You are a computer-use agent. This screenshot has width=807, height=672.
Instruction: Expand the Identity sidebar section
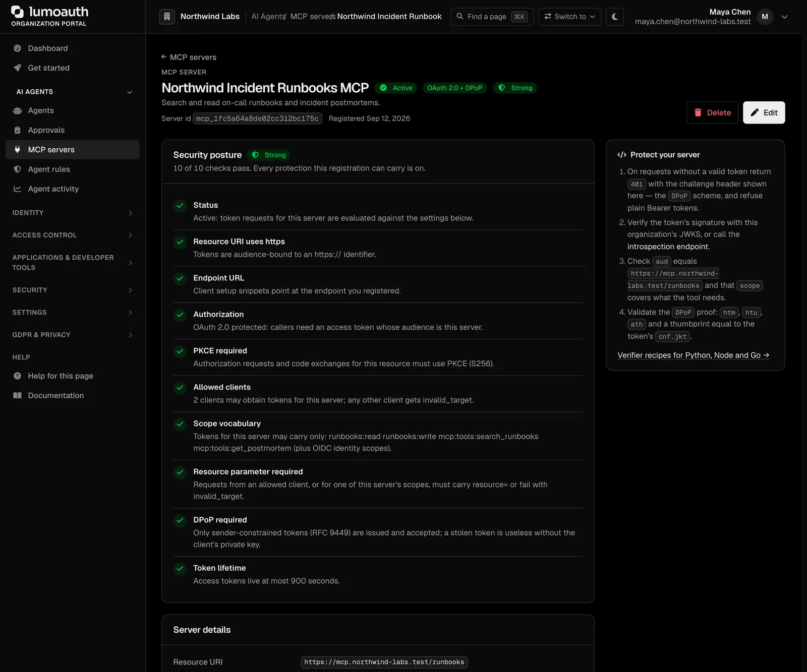click(x=131, y=213)
